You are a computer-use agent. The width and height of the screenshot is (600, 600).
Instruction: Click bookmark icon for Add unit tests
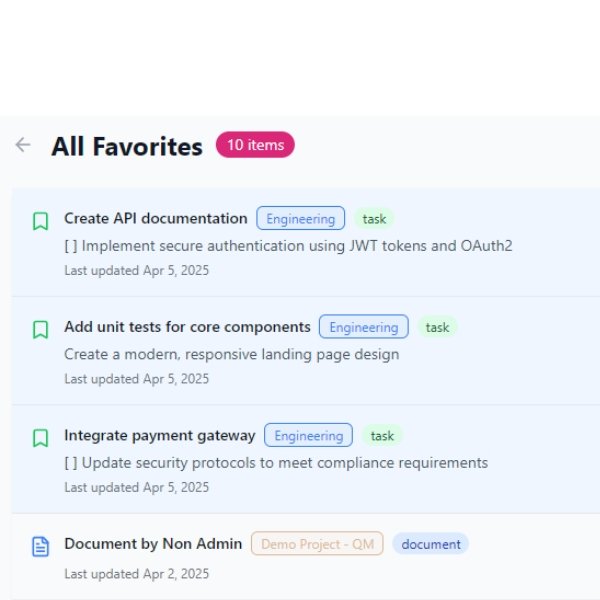click(40, 329)
